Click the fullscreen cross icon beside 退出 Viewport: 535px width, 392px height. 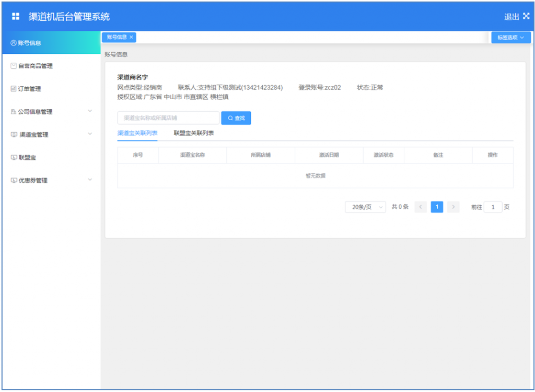(526, 16)
